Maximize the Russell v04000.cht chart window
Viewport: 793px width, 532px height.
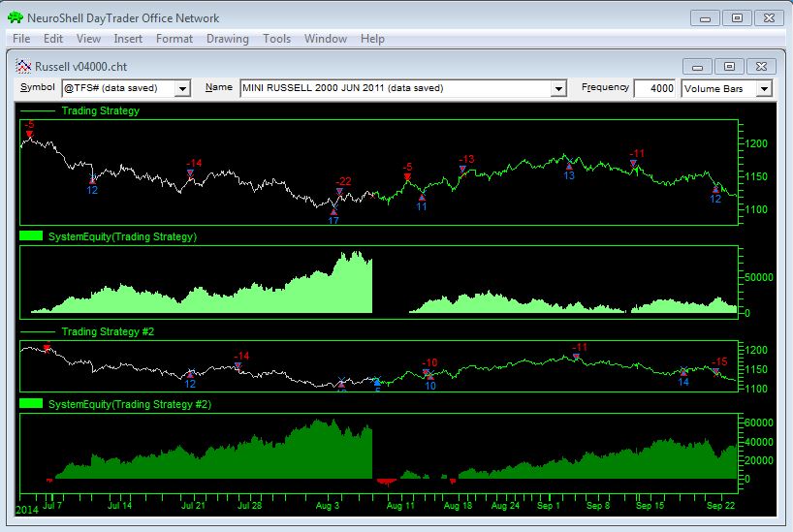[x=729, y=66]
